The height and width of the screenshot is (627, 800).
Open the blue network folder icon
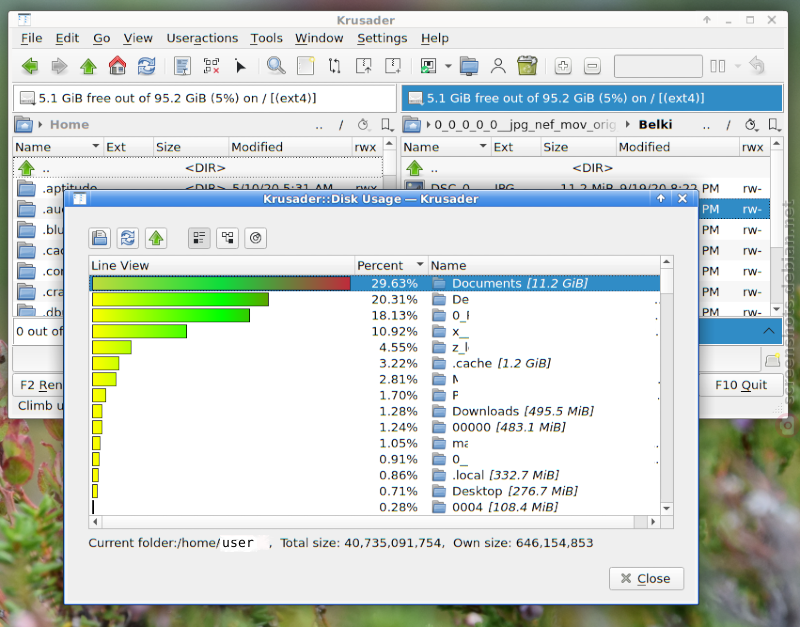tap(469, 66)
